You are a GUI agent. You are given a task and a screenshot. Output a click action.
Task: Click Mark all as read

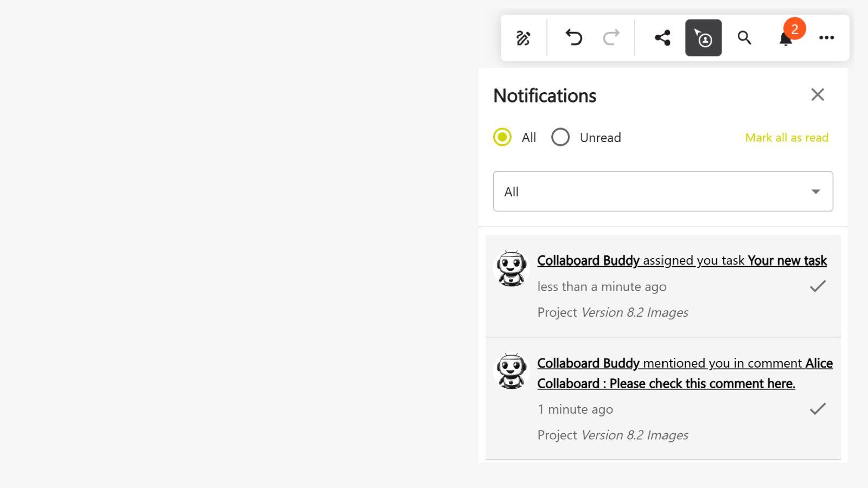click(787, 137)
